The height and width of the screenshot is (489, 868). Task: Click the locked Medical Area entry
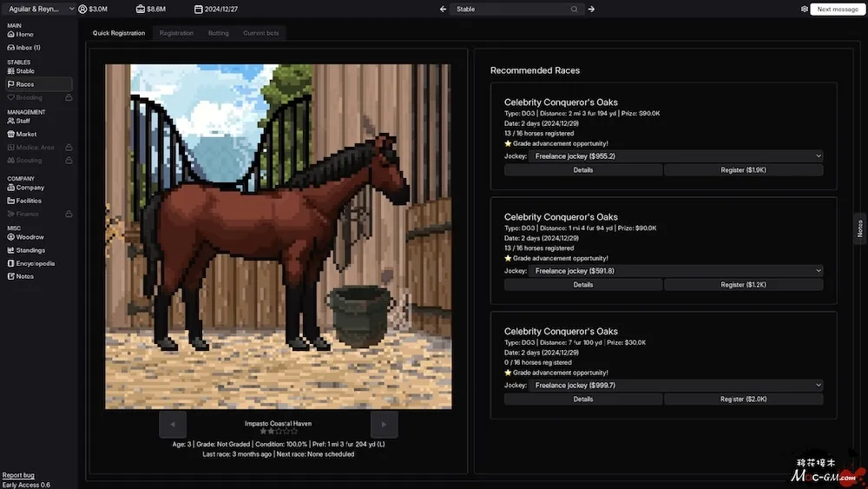tap(31, 148)
